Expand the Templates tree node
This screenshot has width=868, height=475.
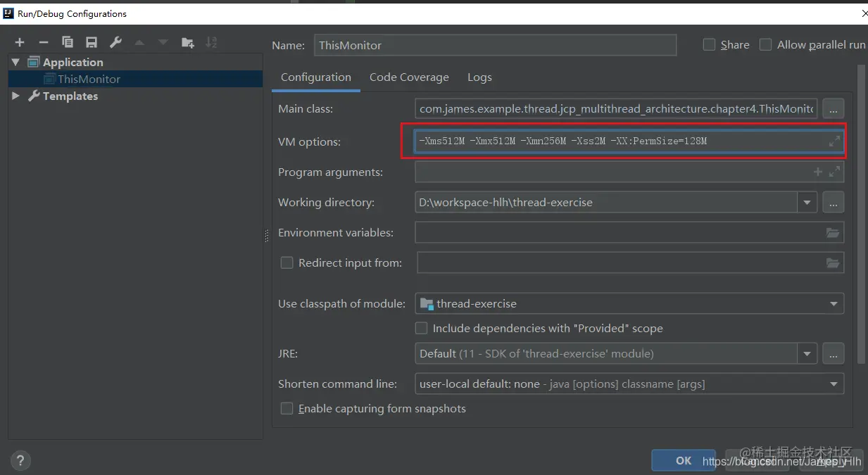16,96
